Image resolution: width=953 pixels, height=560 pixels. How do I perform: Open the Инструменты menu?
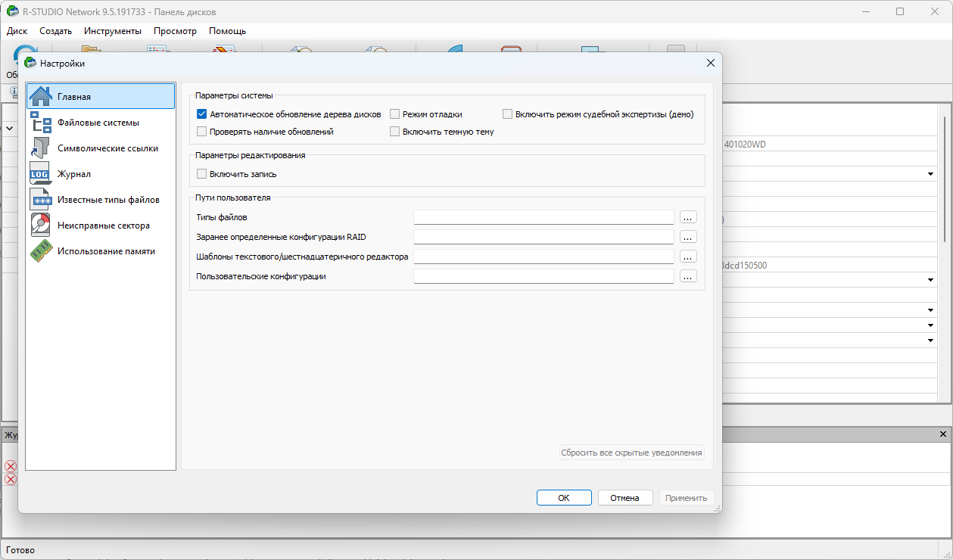(x=113, y=31)
